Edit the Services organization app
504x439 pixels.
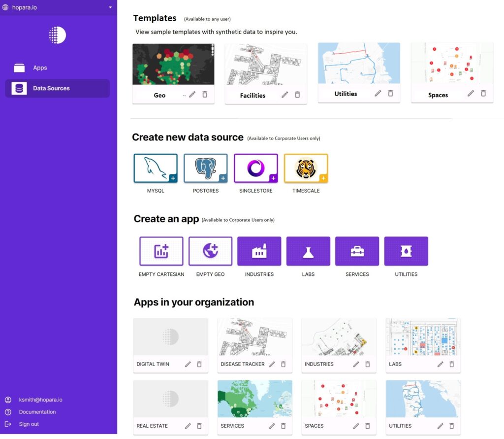(272, 426)
